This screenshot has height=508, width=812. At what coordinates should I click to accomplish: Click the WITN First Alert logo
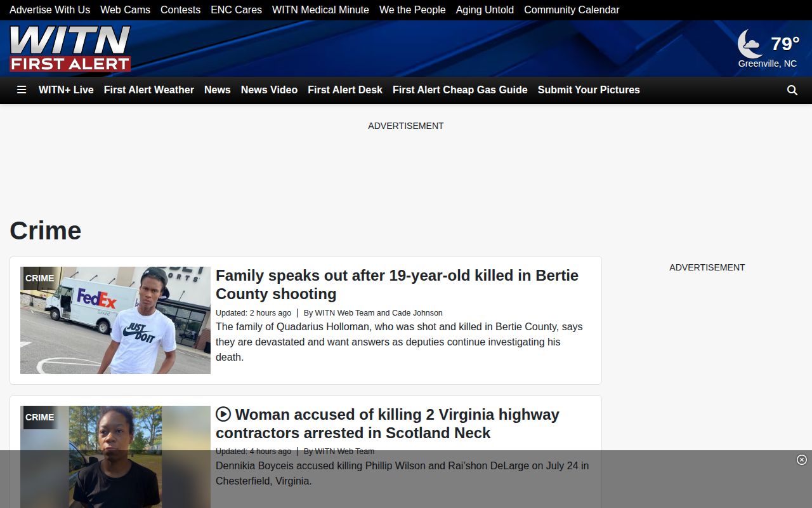point(70,48)
